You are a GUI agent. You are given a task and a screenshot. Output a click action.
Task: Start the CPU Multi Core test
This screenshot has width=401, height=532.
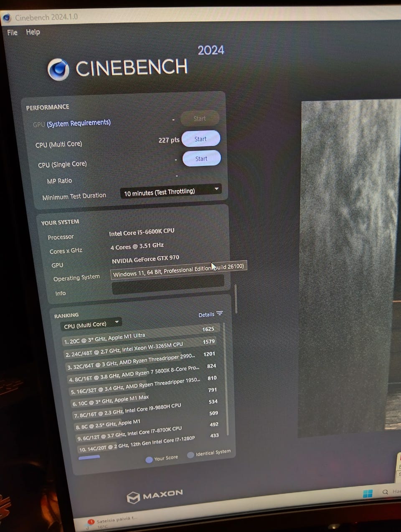[200, 139]
